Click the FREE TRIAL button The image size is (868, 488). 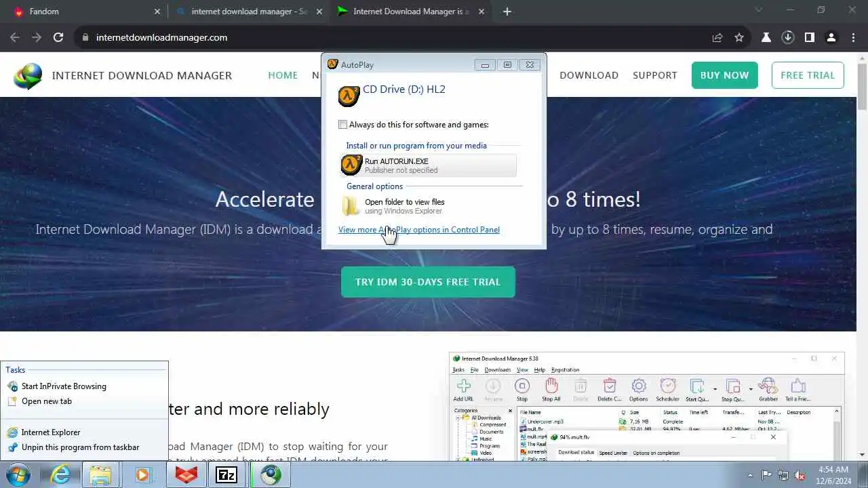(x=808, y=75)
